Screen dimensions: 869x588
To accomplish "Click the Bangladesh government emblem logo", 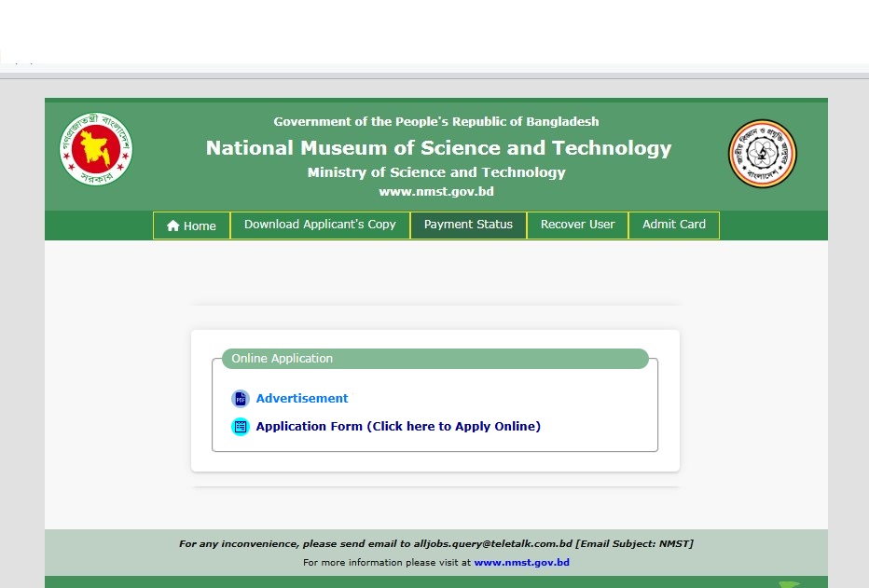I will point(96,149).
